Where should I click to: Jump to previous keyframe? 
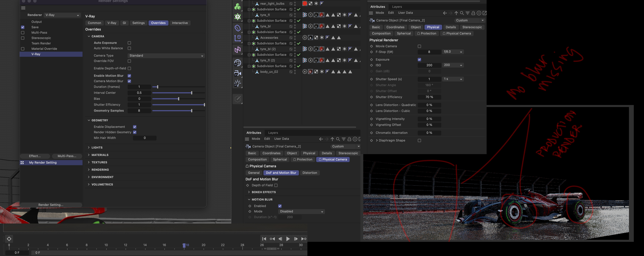pos(272,239)
